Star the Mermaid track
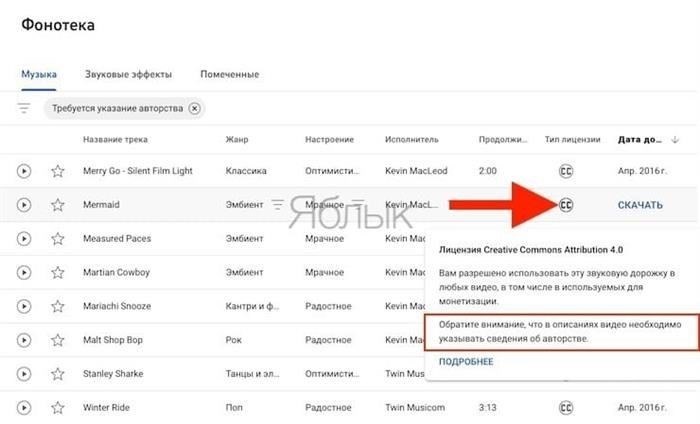Image resolution: width=700 pixels, height=424 pixels. tap(58, 205)
